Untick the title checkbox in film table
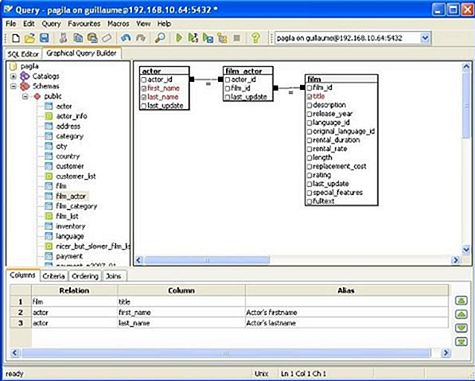475x381 pixels. point(309,96)
